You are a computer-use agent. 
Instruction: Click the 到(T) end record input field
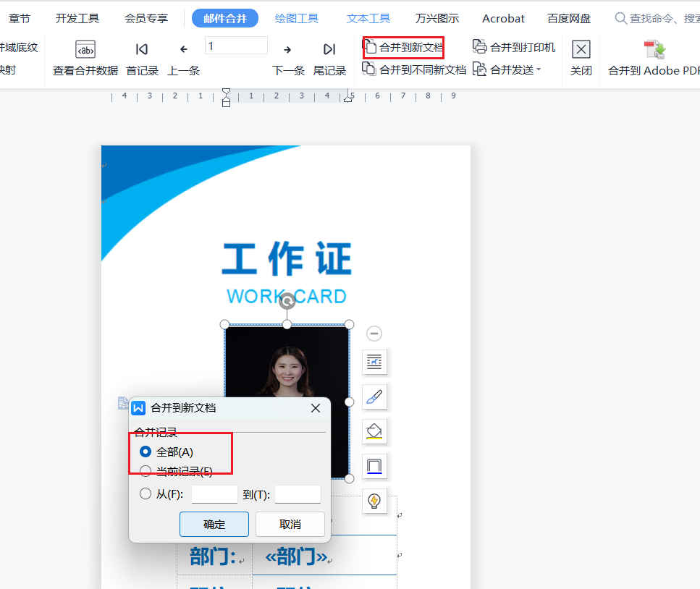(x=298, y=494)
